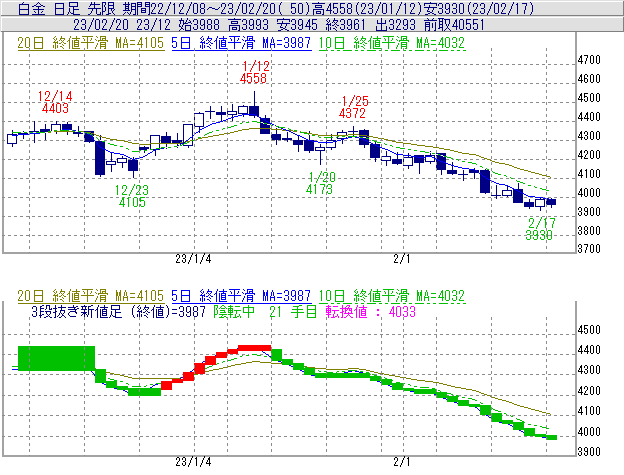Click the 出3293 volume value in header
Viewport: 624px width, 475px height.
point(395,25)
